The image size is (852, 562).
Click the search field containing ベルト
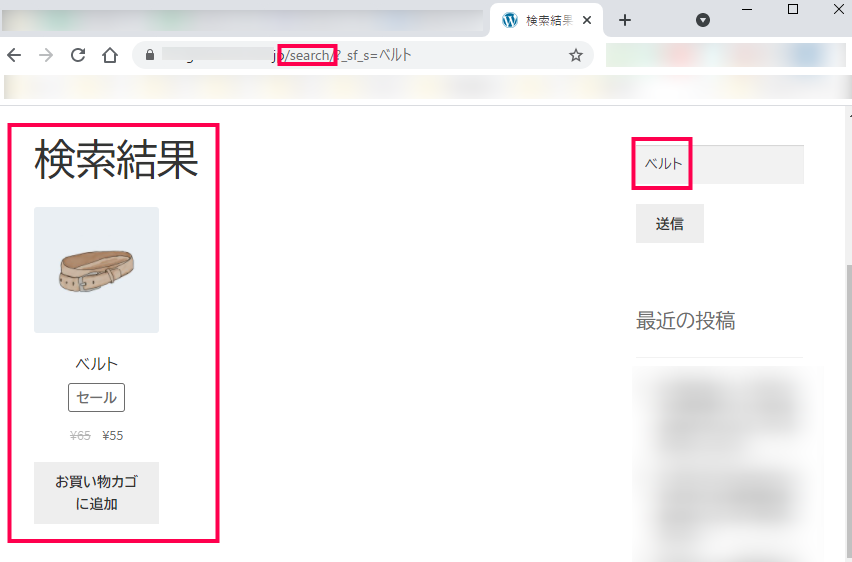(719, 164)
